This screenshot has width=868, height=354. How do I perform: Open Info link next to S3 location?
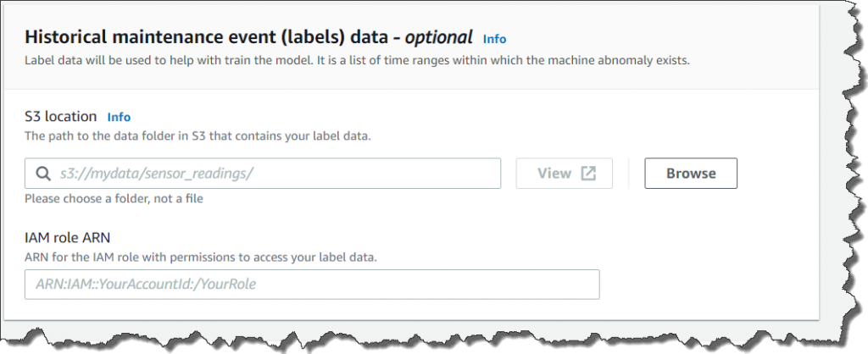[x=120, y=117]
